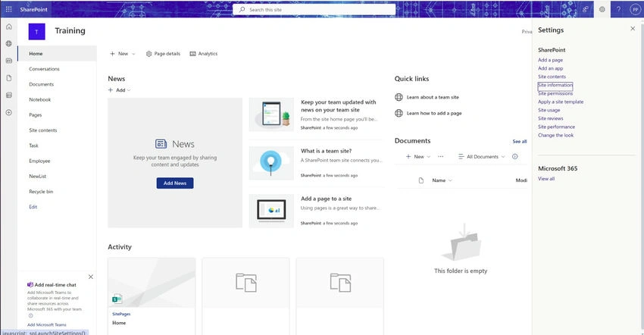Click the Add News button
Screen dimensions: 644x335
175,183
